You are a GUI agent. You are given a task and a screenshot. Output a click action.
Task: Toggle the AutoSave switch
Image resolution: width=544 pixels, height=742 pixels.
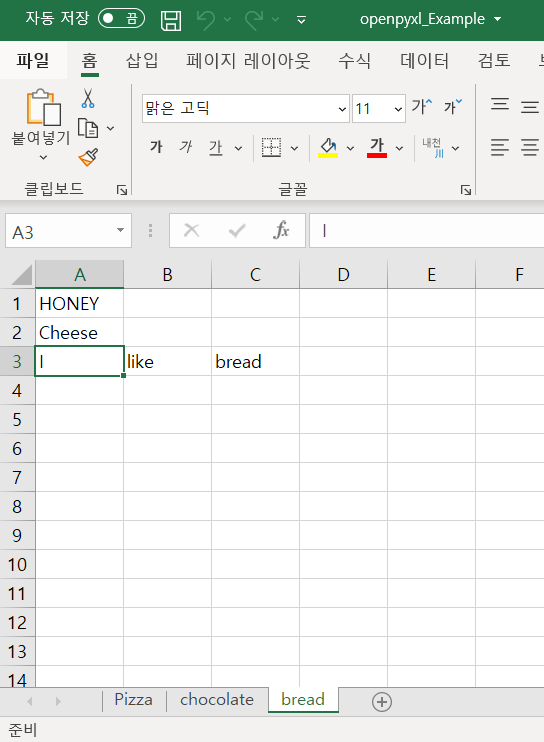[x=121, y=19]
